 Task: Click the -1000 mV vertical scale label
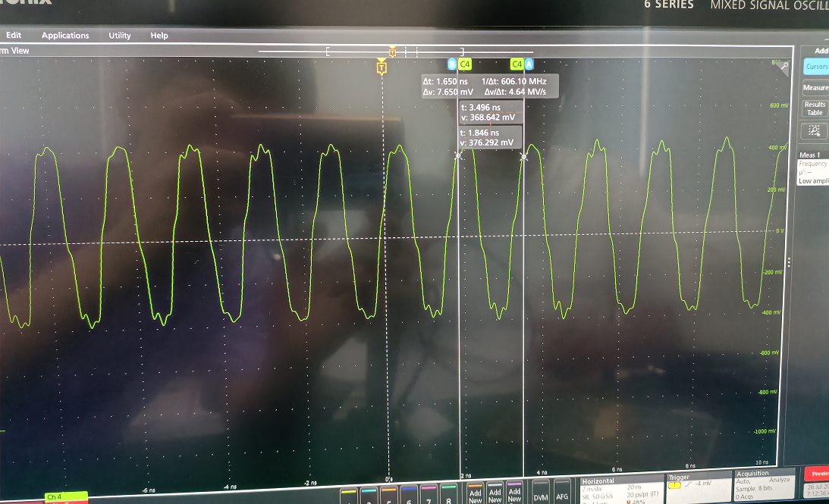pyautogui.click(x=765, y=431)
